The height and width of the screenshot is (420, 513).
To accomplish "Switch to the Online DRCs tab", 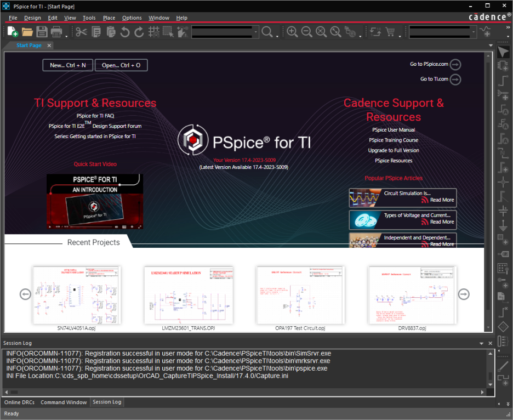I will point(19,402).
